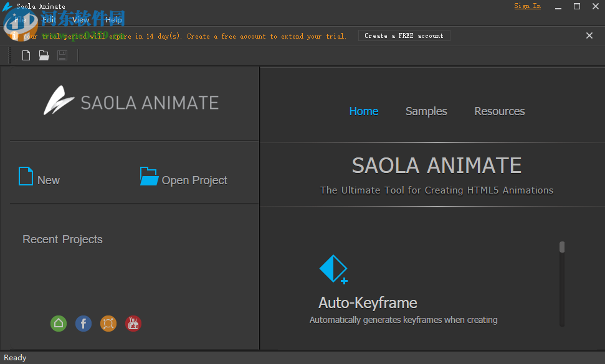Image resolution: width=605 pixels, height=364 pixels.
Task: Click the Open Project folder icon
Action: [x=149, y=176]
